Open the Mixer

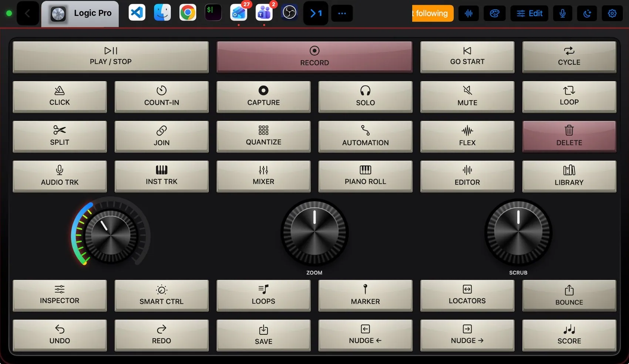pos(263,176)
